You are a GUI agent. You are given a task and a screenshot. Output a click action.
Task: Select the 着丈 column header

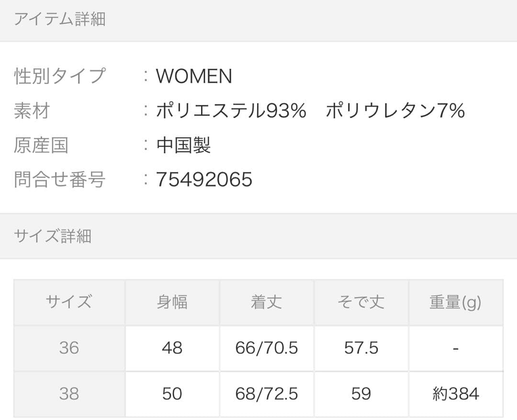pos(266,302)
